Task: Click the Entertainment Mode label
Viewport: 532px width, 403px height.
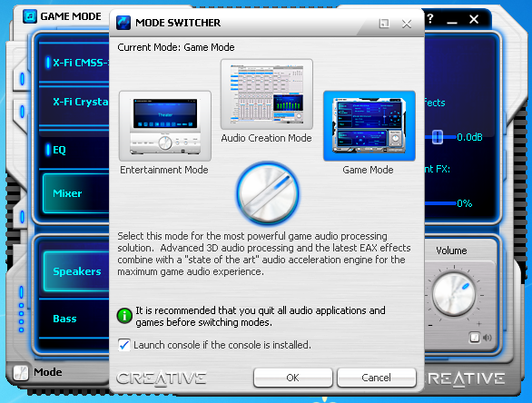Action: [164, 170]
